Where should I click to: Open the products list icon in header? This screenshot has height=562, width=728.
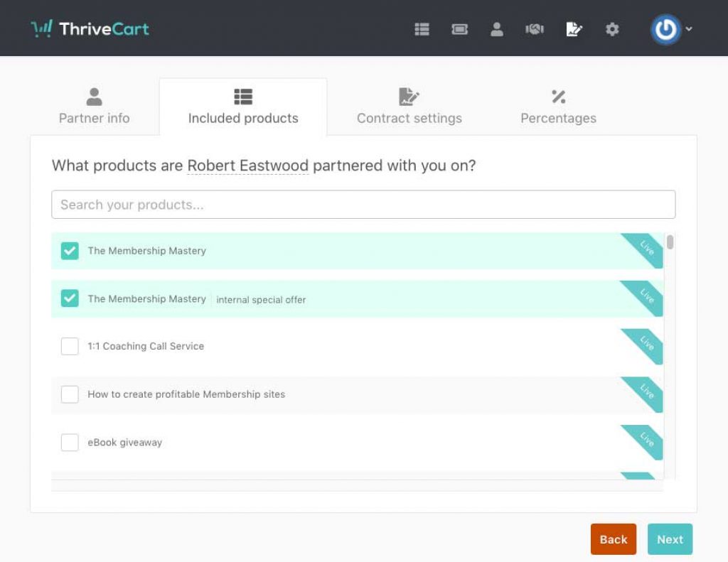pos(422,29)
